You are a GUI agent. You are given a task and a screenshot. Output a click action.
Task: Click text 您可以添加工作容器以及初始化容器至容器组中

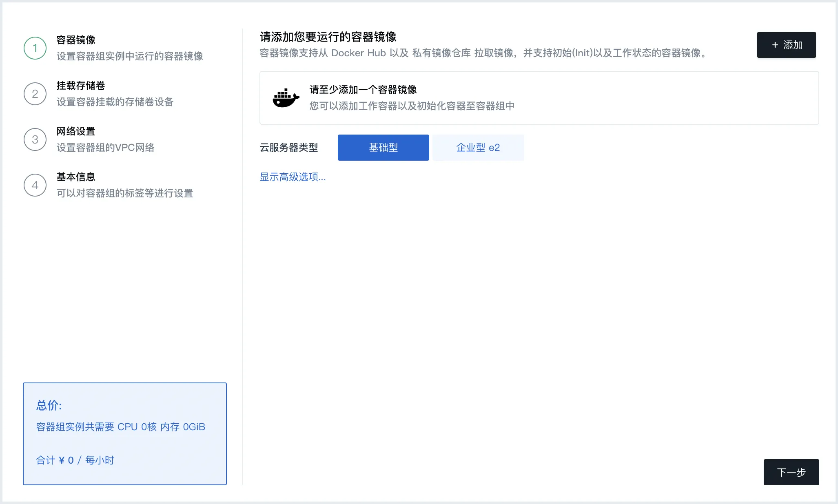pos(412,106)
